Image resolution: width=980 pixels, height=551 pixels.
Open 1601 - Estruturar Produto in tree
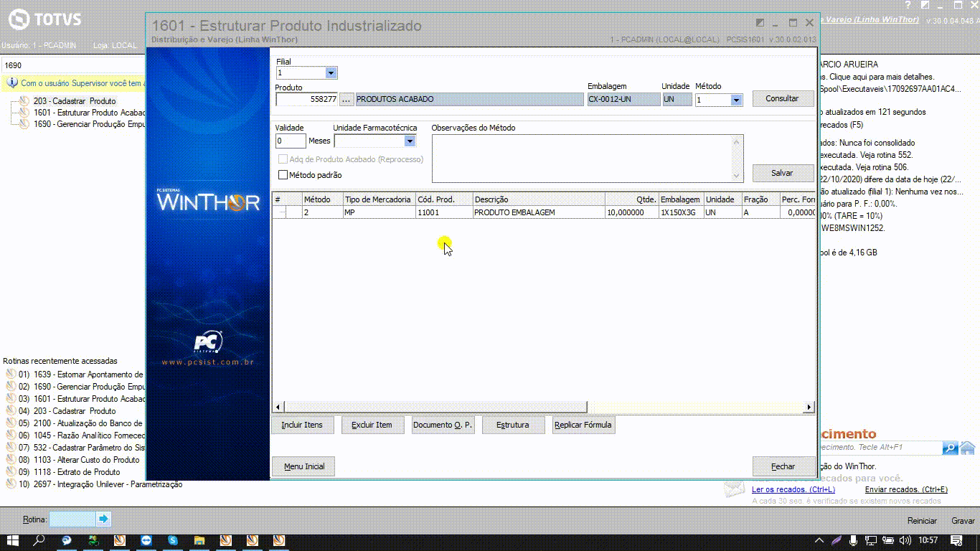click(x=89, y=113)
